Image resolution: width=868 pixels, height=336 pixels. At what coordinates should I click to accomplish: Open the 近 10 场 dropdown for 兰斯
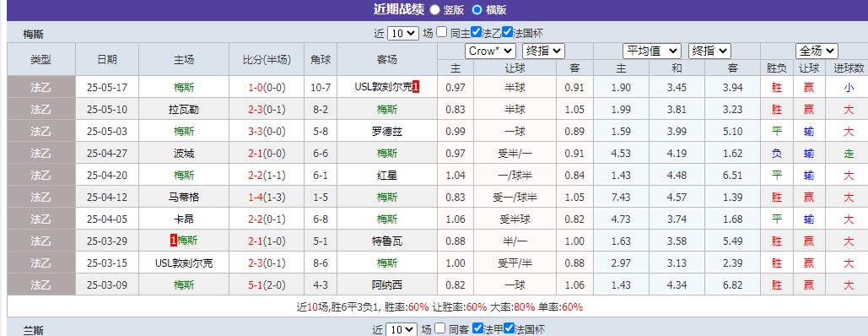pyautogui.click(x=402, y=329)
